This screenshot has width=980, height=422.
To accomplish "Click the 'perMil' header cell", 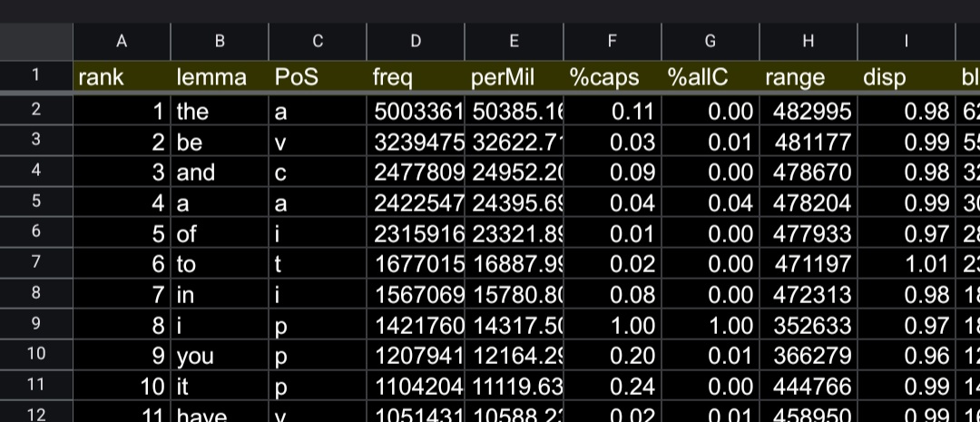I will pos(514,77).
